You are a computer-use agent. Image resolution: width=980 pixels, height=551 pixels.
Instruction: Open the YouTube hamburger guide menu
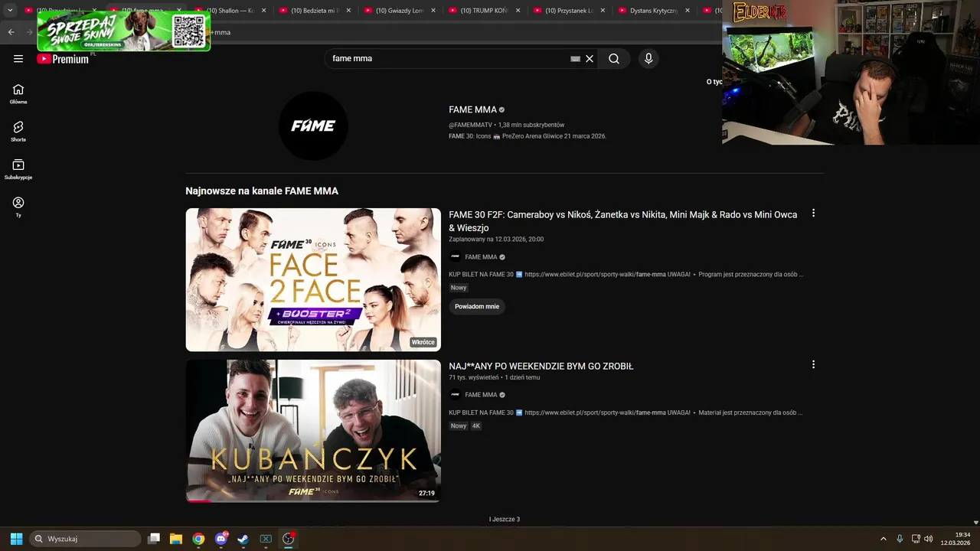(x=18, y=58)
